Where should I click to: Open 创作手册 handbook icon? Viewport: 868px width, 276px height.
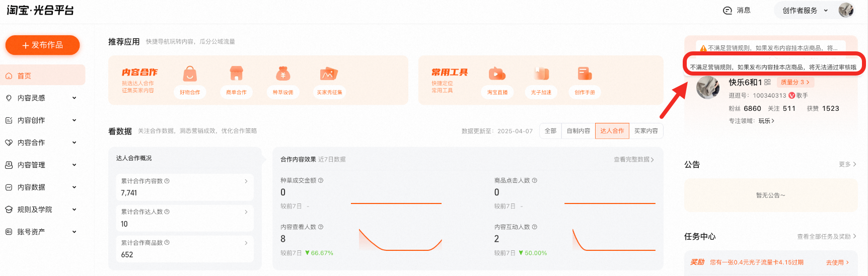click(x=585, y=74)
